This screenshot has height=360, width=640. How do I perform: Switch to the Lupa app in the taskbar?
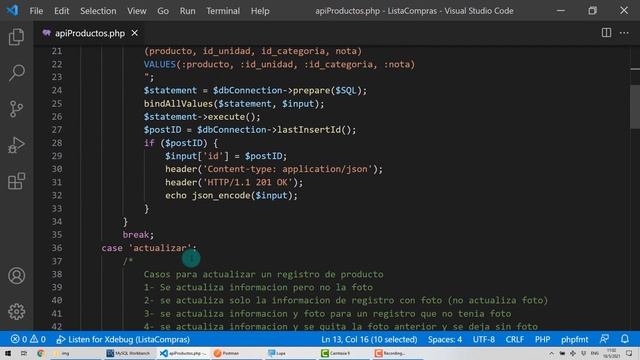(291, 353)
